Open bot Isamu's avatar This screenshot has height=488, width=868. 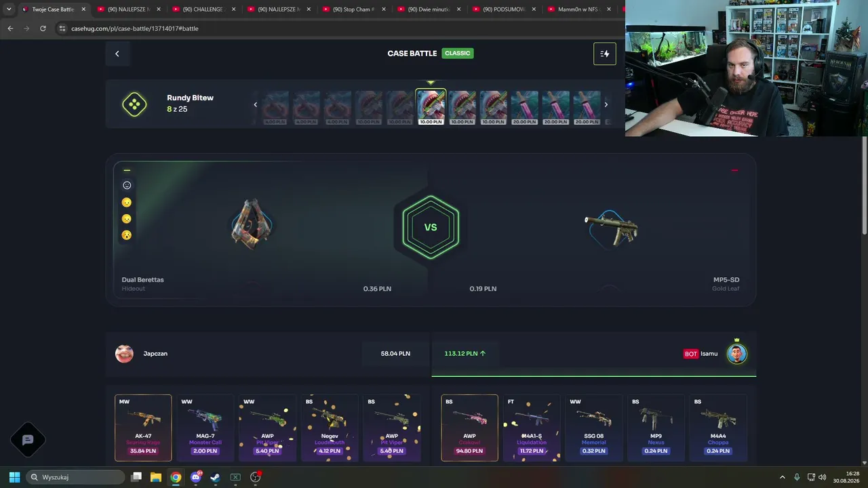(736, 354)
